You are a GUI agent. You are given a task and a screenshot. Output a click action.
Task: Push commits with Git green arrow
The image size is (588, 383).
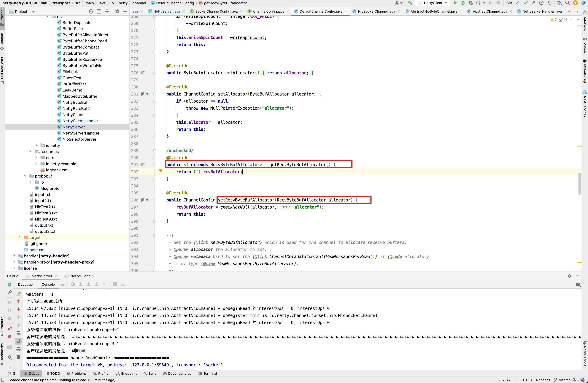click(533, 3)
